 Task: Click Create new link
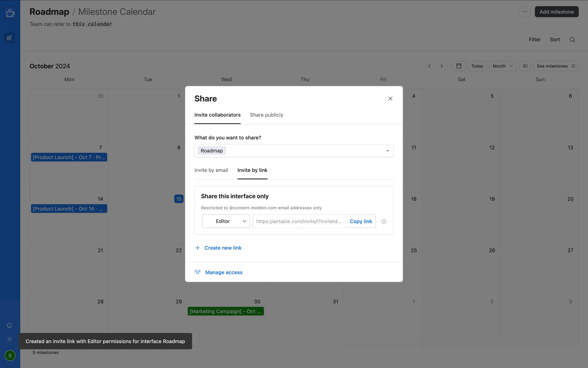pos(223,248)
